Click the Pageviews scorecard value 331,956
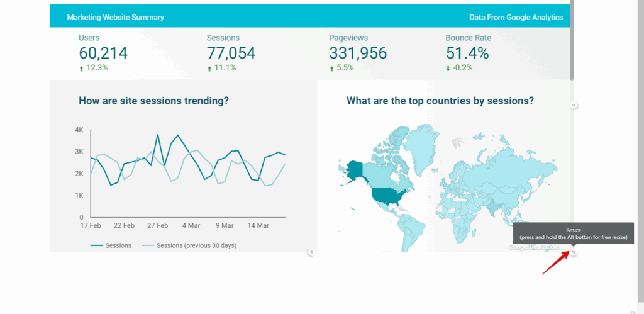The height and width of the screenshot is (314, 644). [x=358, y=53]
